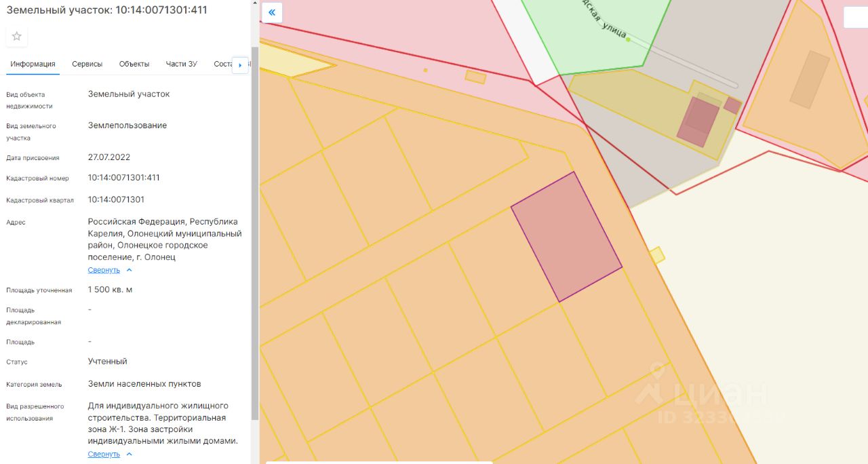Switch to the Сервисы tab
The height and width of the screenshot is (464, 868).
click(x=87, y=64)
